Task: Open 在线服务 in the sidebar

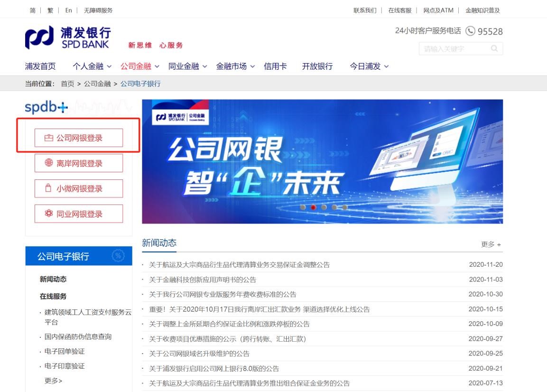Action: [x=53, y=296]
